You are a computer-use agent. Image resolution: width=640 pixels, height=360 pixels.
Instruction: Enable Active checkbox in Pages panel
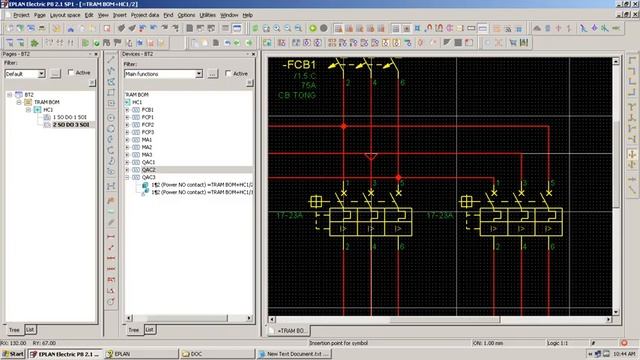pyautogui.click(x=71, y=72)
